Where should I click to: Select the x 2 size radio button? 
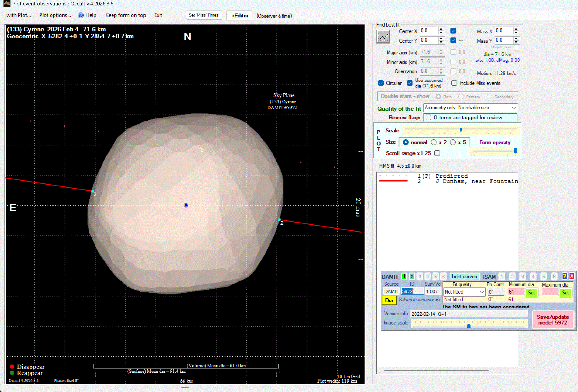[433, 142]
